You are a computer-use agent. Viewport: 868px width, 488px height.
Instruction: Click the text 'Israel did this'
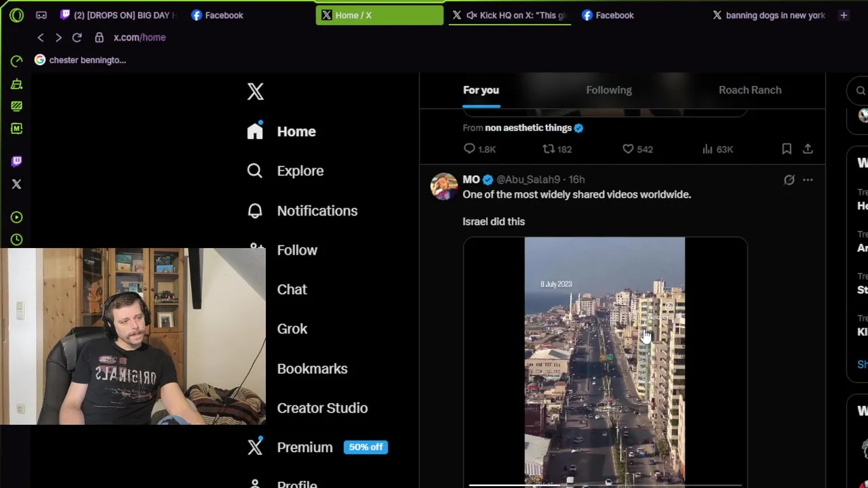[x=494, y=222]
